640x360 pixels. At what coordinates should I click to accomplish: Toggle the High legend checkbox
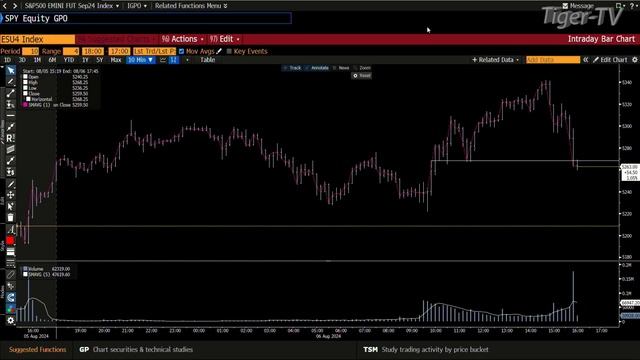(x=25, y=82)
